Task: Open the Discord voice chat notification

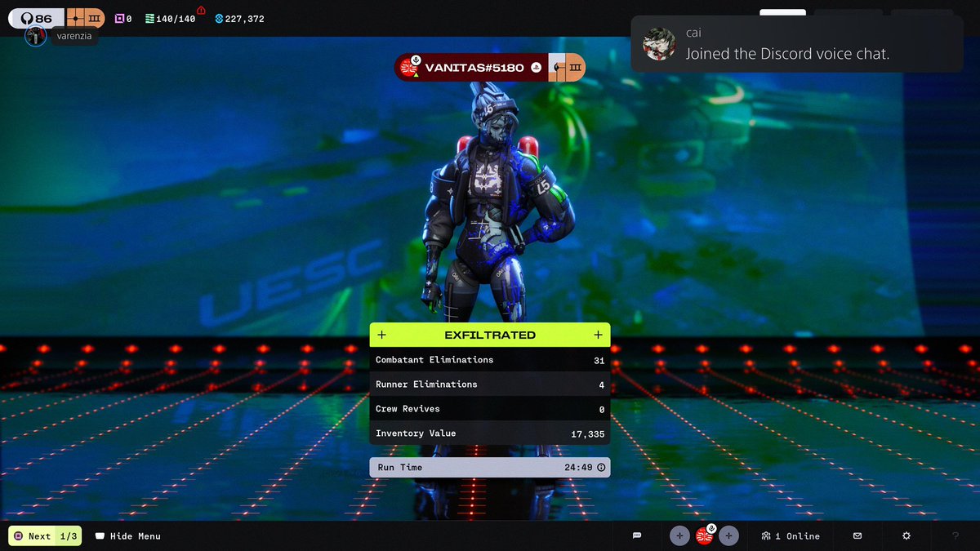Action: [797, 44]
